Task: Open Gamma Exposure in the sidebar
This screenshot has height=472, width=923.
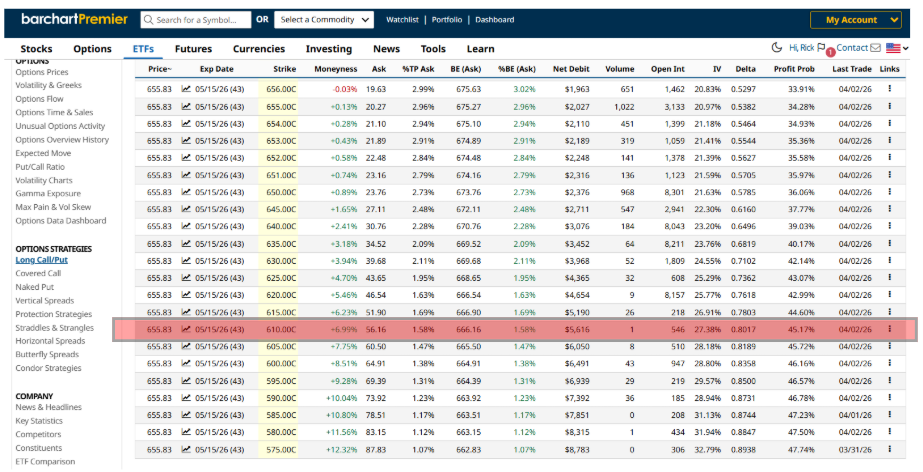Action: pos(48,193)
